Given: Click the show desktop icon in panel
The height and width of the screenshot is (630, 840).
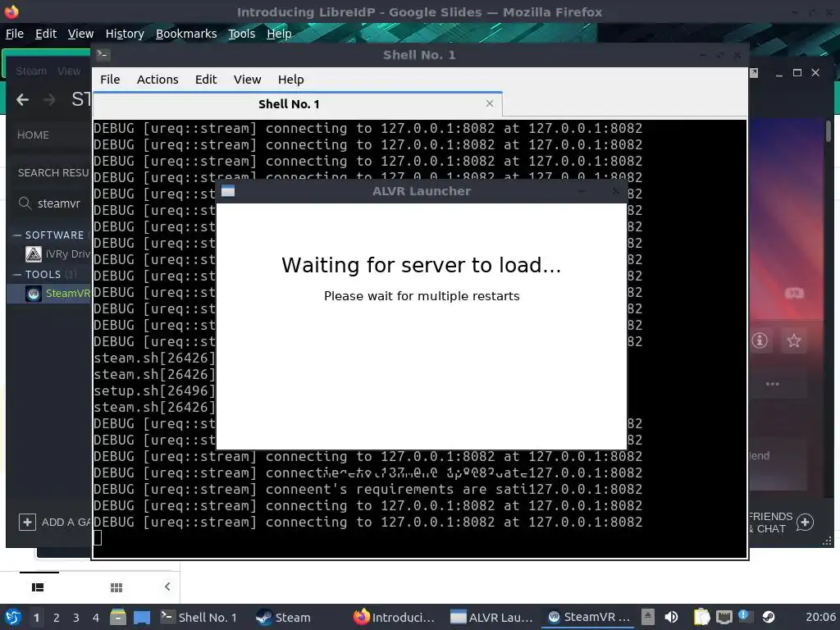Looking at the screenshot, I should point(142,617).
